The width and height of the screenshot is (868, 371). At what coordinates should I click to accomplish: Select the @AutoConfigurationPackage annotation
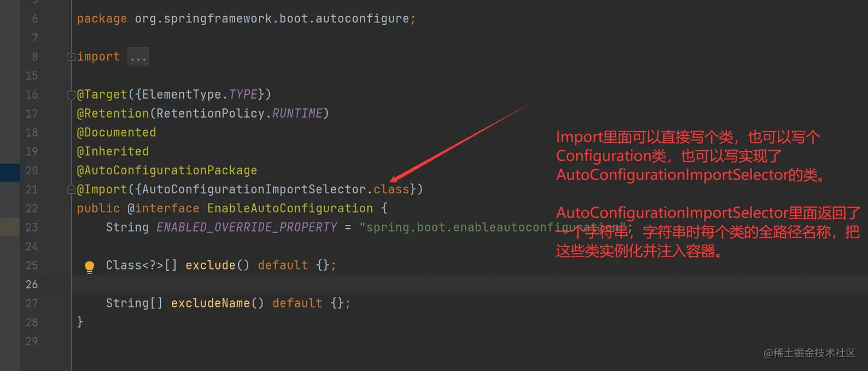point(167,170)
